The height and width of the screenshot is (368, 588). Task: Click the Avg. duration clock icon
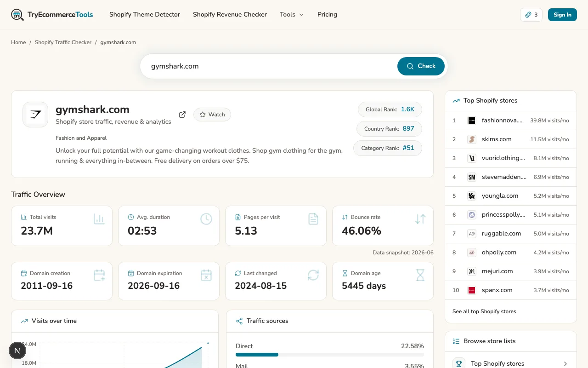[x=206, y=219]
